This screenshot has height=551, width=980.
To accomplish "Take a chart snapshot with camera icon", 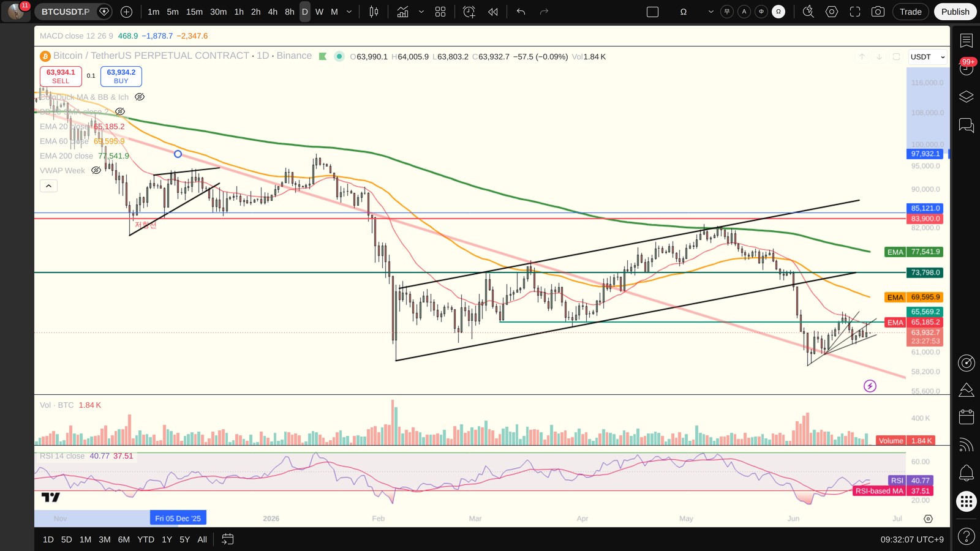I will point(878,12).
